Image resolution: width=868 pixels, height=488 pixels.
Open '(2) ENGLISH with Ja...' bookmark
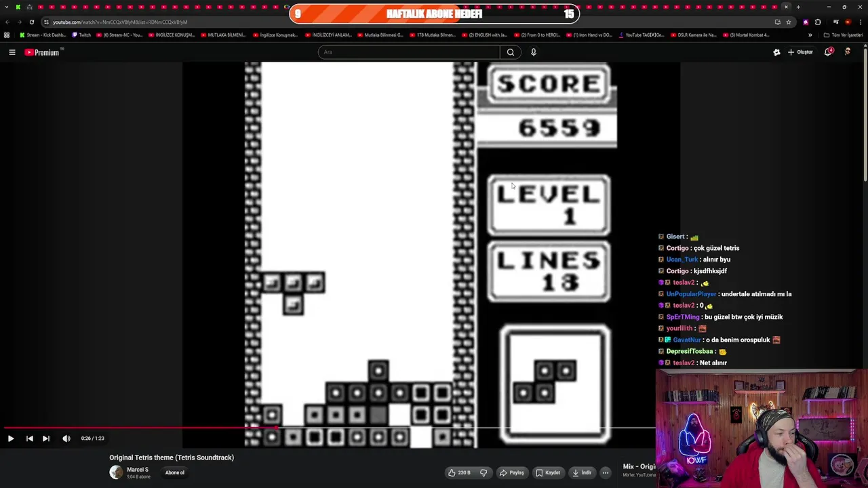coord(485,35)
